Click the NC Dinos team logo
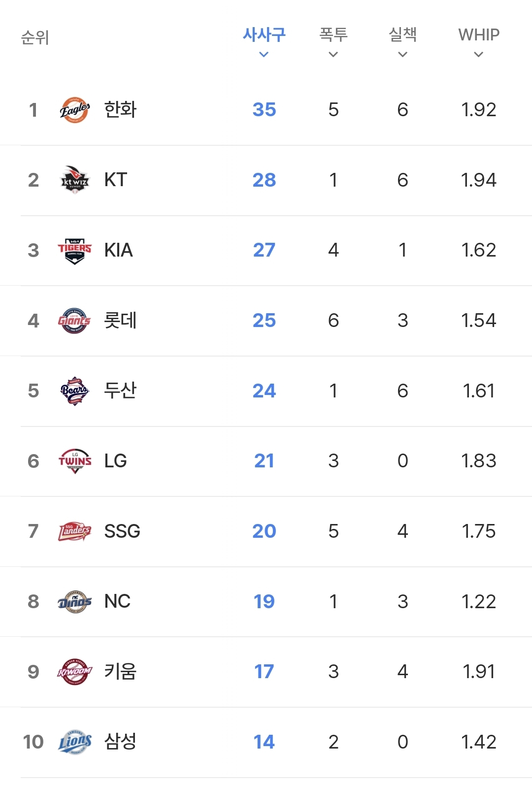Screen dimensions: 532x785 (x=75, y=602)
